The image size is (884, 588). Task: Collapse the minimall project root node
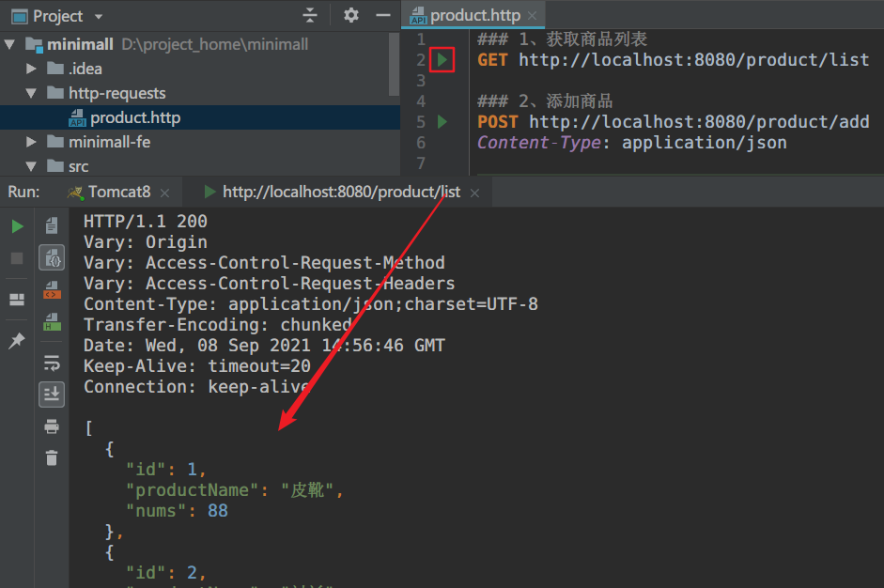coord(9,44)
